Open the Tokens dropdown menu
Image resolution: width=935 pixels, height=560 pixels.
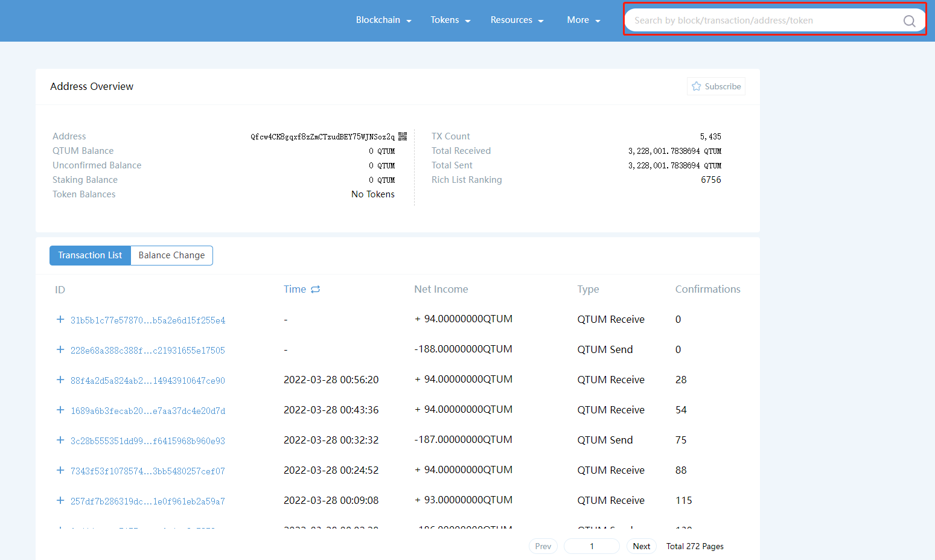pos(450,20)
